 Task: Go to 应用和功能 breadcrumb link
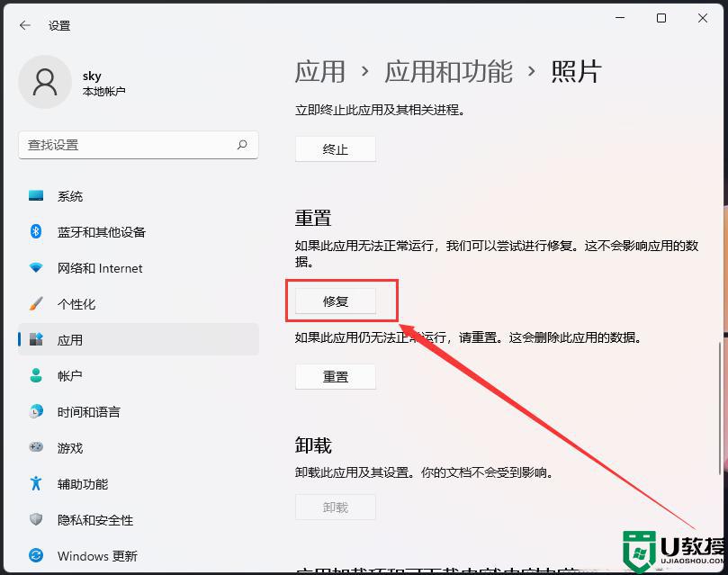[448, 72]
